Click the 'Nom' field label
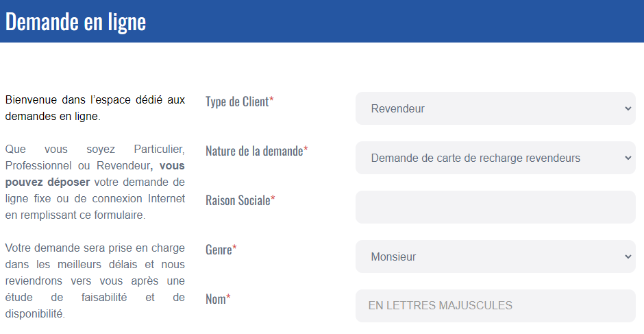 point(215,299)
